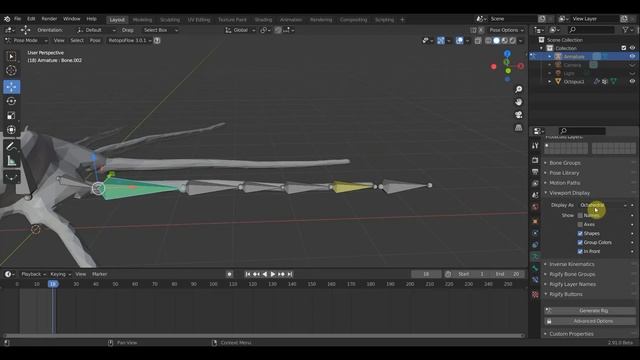The height and width of the screenshot is (360, 640).
Task: Toggle Collection exclude checkbox
Action: pyautogui.click(x=624, y=48)
